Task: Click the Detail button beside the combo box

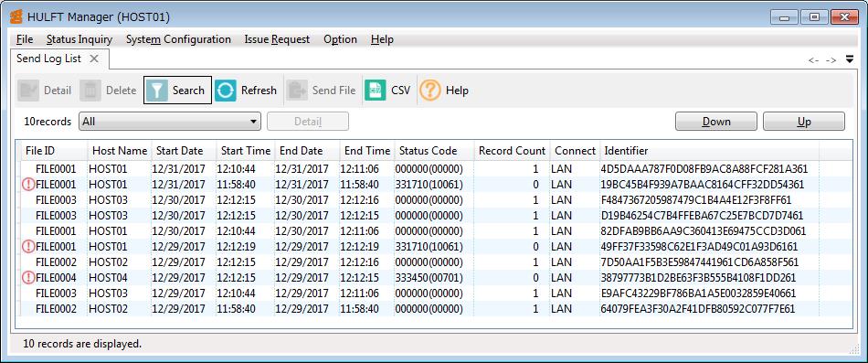Action: point(308,122)
